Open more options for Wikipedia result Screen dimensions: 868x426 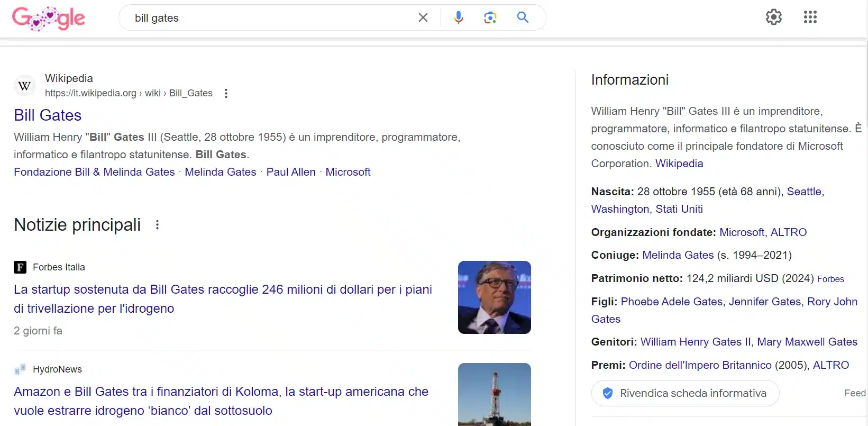click(226, 93)
